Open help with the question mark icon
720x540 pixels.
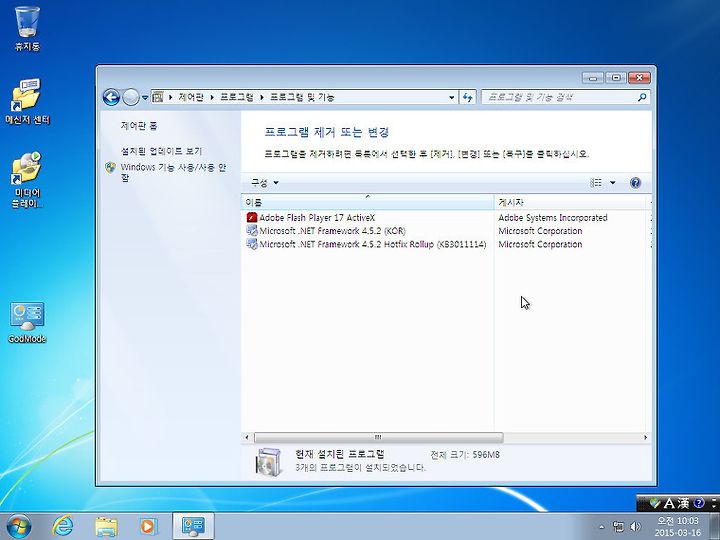point(635,183)
